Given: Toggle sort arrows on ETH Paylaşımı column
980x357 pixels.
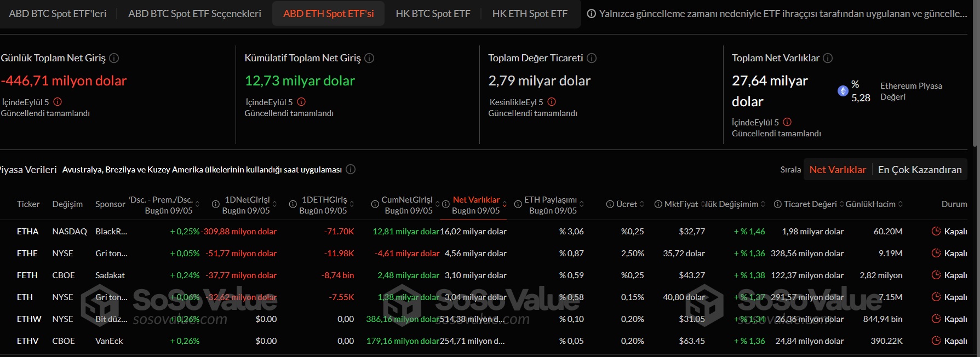Looking at the screenshot, I should [x=582, y=204].
